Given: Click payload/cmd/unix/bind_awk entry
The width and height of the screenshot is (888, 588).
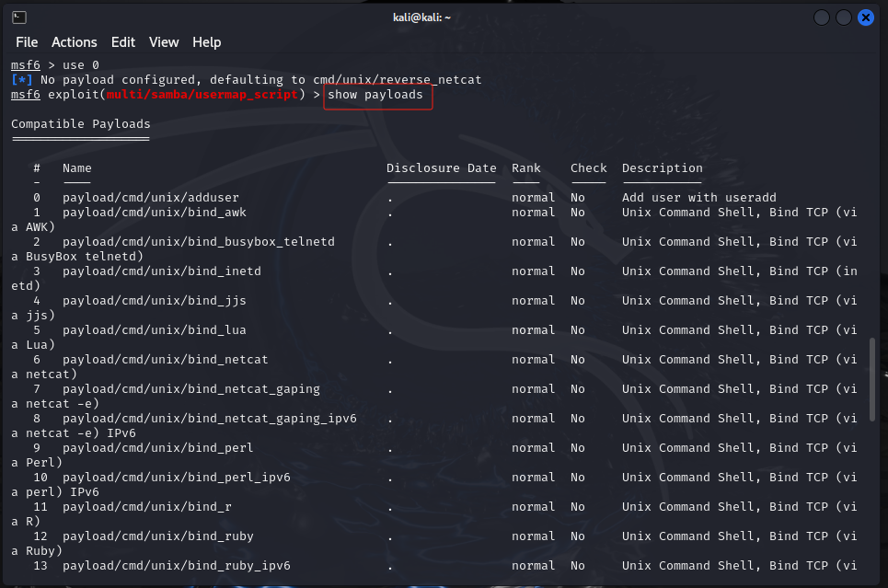Looking at the screenshot, I should point(155,213).
